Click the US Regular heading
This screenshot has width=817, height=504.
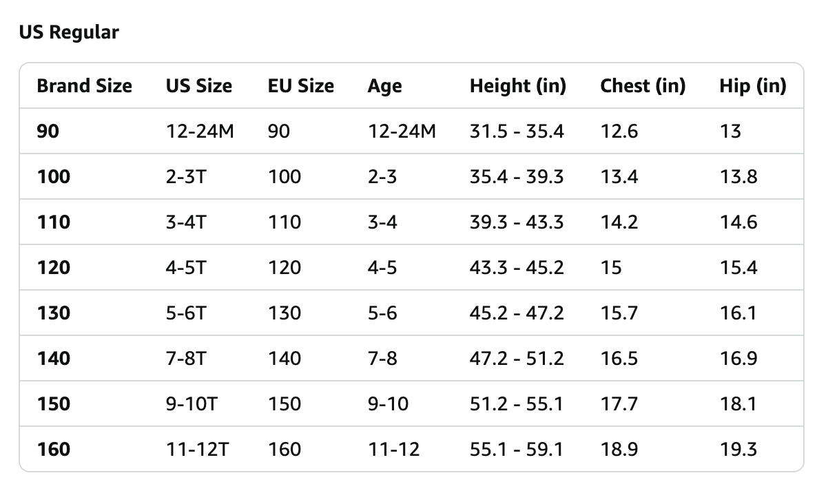[69, 32]
